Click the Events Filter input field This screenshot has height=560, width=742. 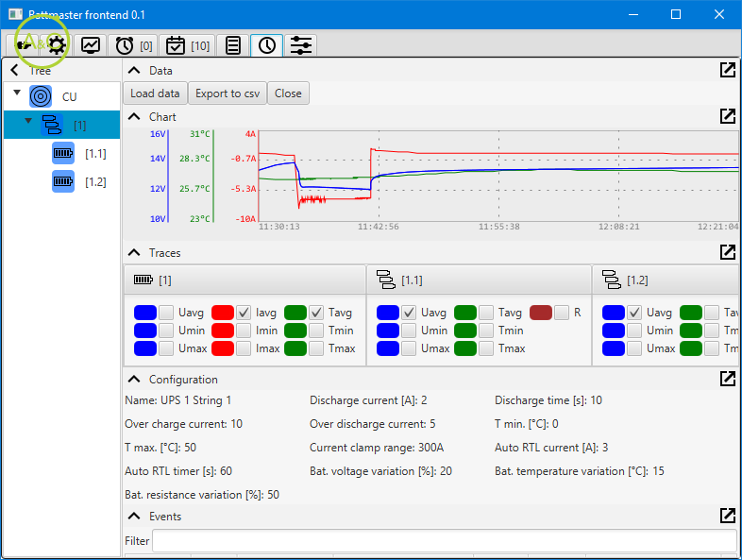click(x=445, y=540)
